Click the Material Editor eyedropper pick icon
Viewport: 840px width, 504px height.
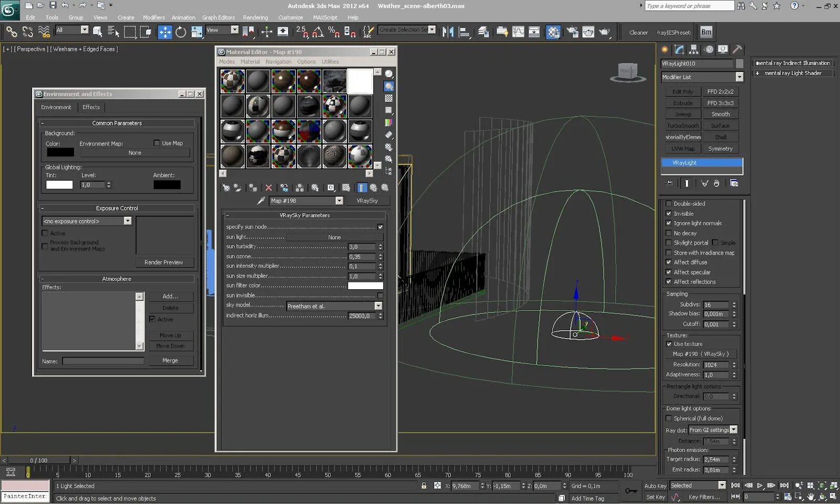point(261,201)
